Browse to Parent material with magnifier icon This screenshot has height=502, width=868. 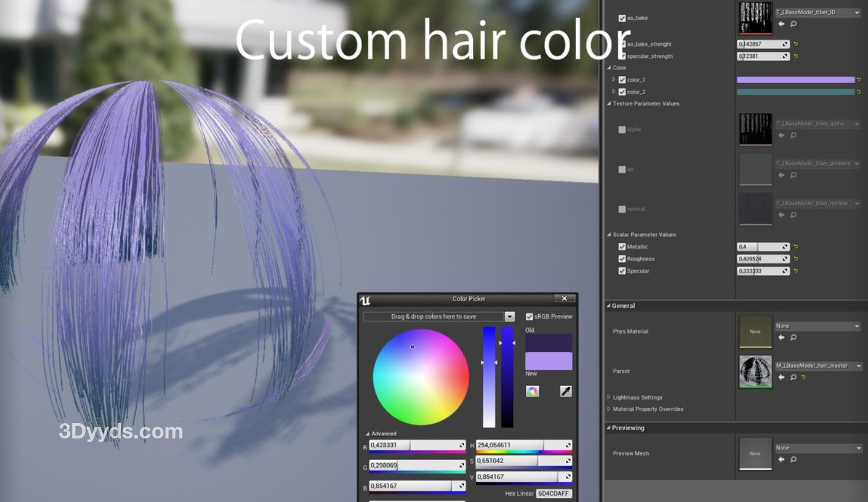793,377
